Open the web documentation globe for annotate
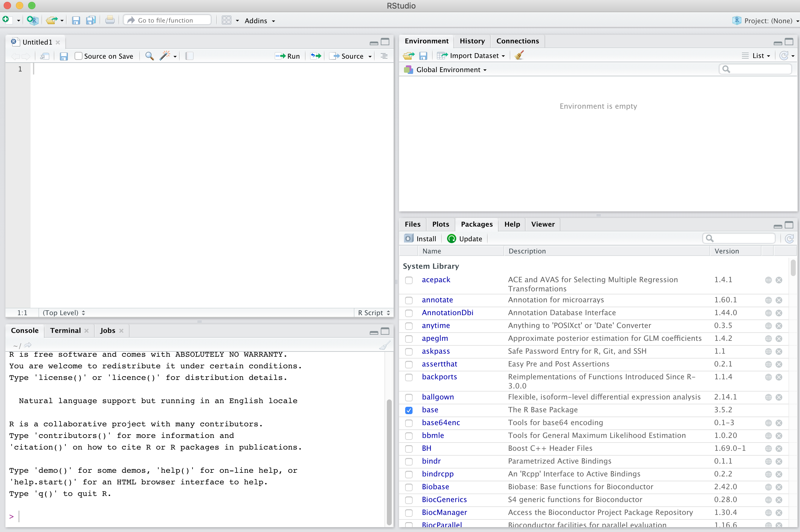 coord(769,300)
